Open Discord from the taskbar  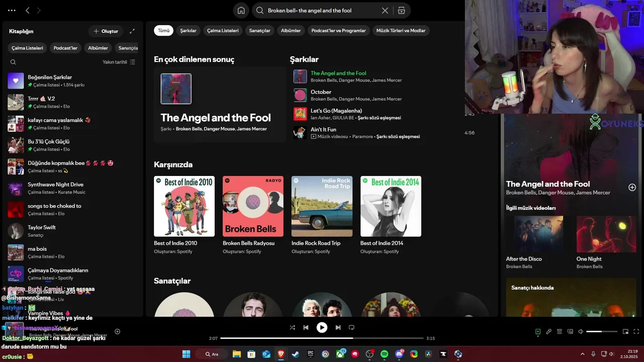[x=399, y=354]
